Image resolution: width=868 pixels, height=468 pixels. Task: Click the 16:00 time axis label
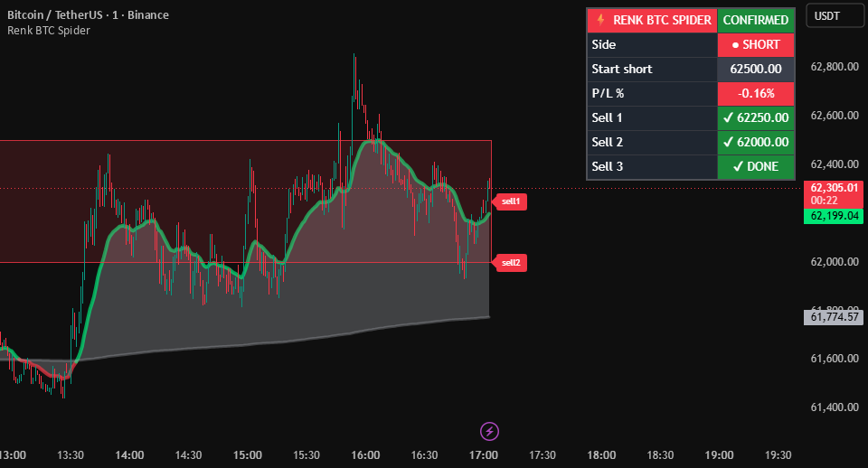coord(365,455)
